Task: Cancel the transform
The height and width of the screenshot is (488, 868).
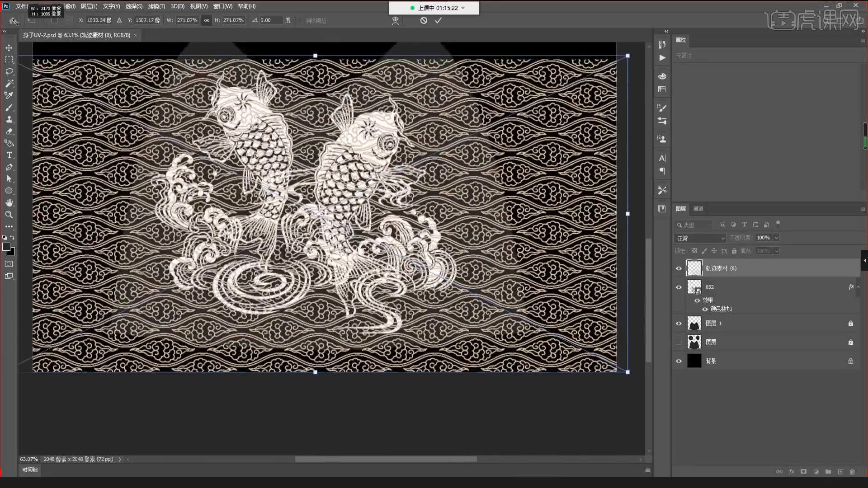Action: point(424,20)
